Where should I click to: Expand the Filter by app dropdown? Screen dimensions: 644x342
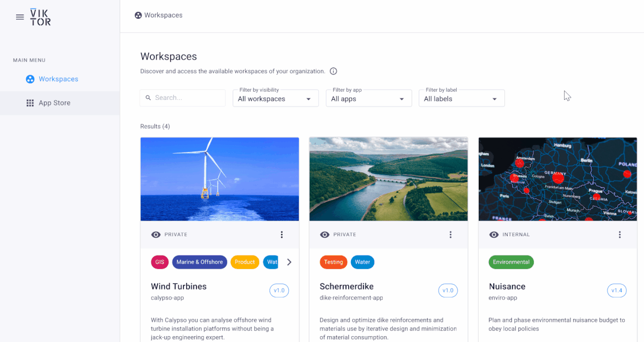click(x=369, y=98)
